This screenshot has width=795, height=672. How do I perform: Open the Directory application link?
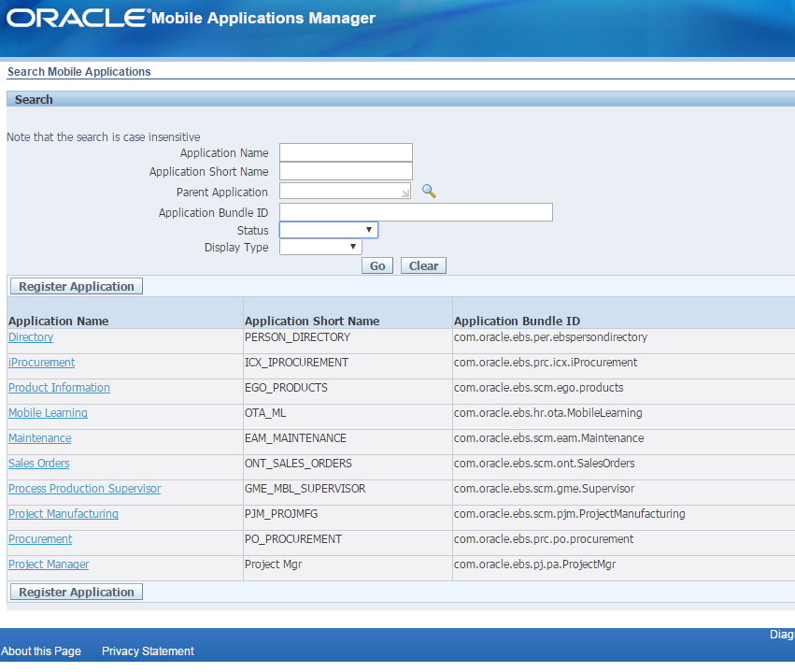pos(31,337)
